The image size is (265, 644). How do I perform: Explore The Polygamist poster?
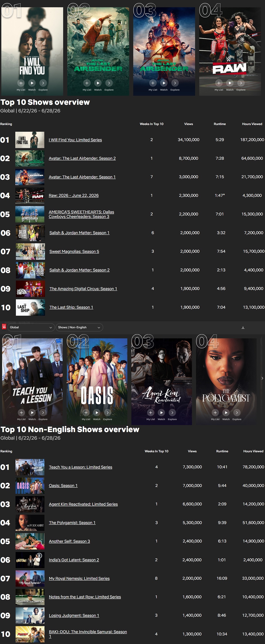pos(237,412)
